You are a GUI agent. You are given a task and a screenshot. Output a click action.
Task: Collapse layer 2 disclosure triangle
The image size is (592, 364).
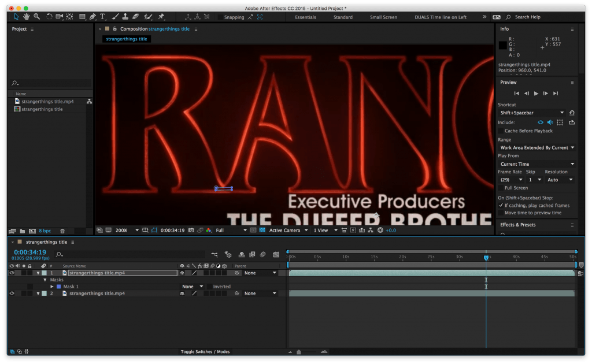click(x=38, y=293)
